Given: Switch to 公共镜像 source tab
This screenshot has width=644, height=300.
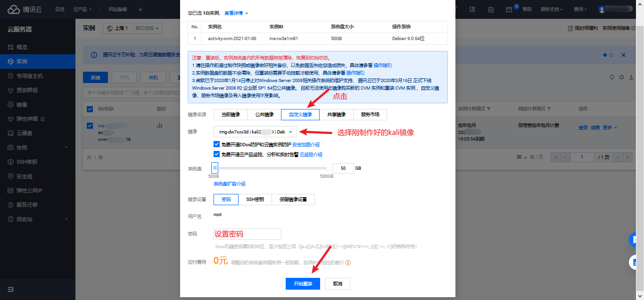Looking at the screenshot, I should pos(264,114).
